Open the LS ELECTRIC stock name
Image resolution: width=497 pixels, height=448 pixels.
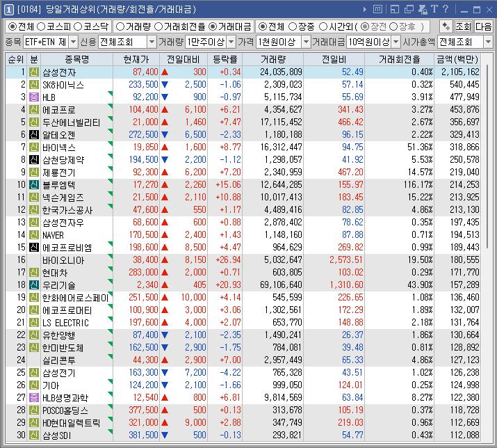coord(65,323)
